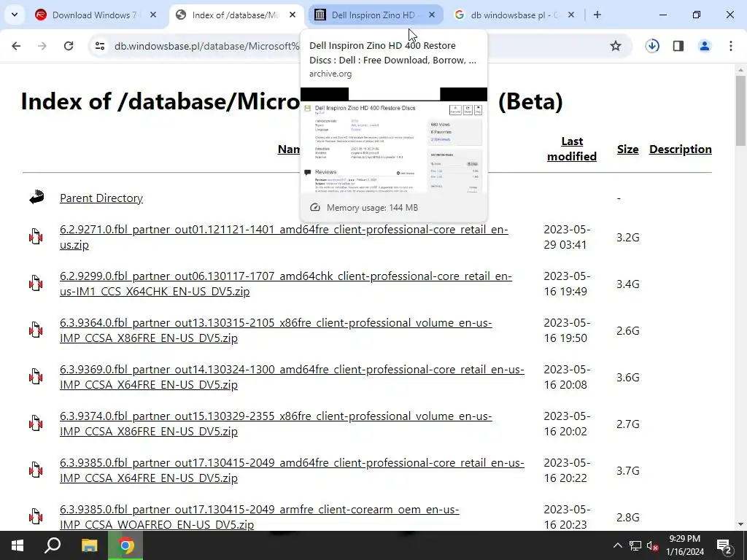Image resolution: width=747 pixels, height=560 pixels.
Task: Switch to db windowsbase pl Google tab
Action: tap(514, 15)
